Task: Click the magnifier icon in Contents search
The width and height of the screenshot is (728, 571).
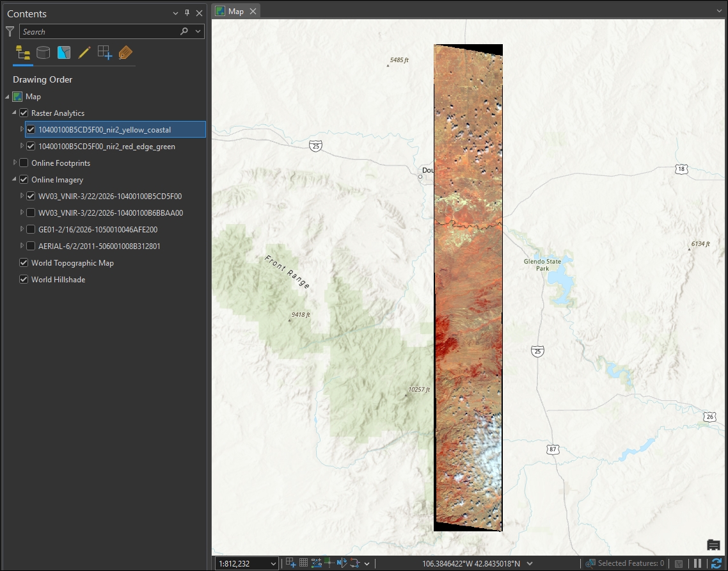Action: point(184,31)
